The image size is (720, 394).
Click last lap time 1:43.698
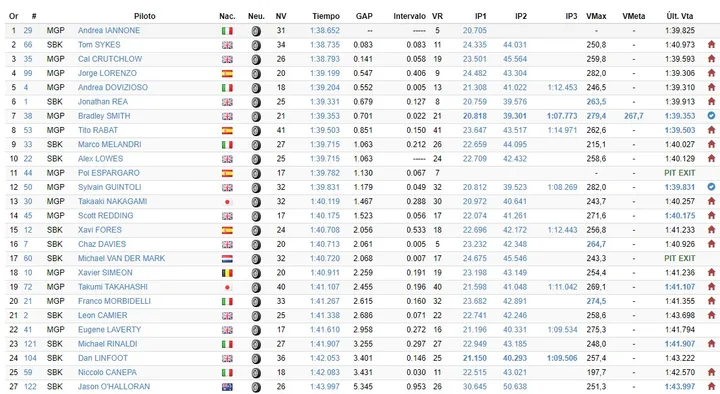point(680,315)
